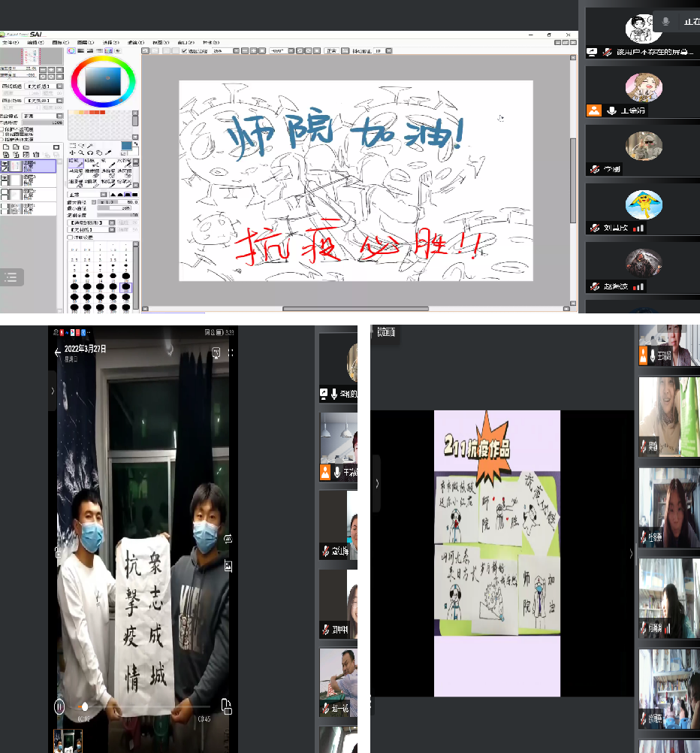700x753 pixels.
Task: Click the canvas horizontal scrollbar thumb
Action: pyautogui.click(x=355, y=309)
